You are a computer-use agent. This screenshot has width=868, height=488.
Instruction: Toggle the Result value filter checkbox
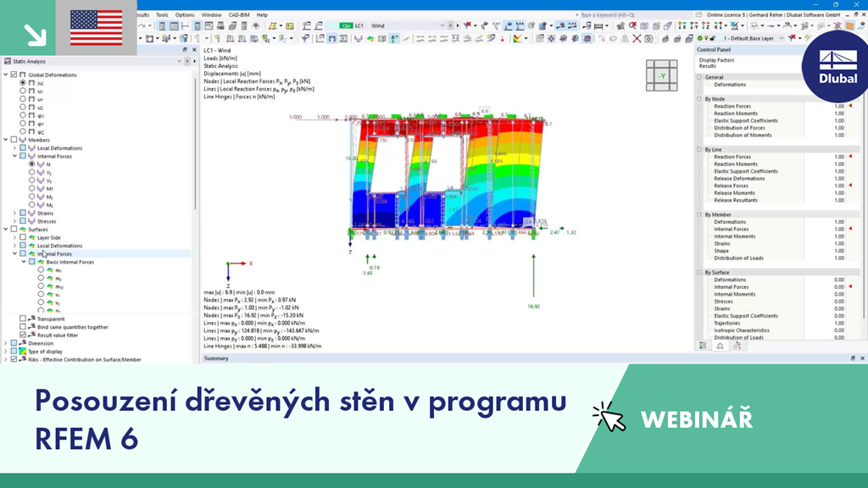pyautogui.click(x=23, y=335)
